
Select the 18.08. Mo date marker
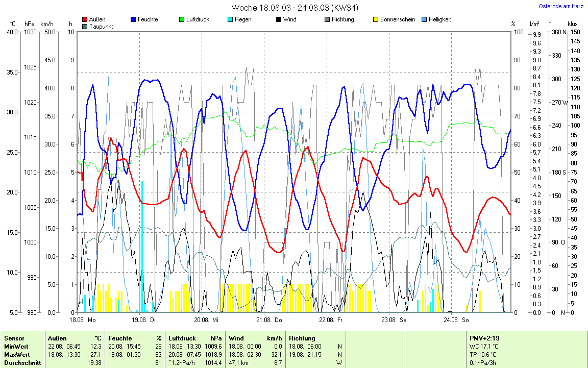point(82,320)
